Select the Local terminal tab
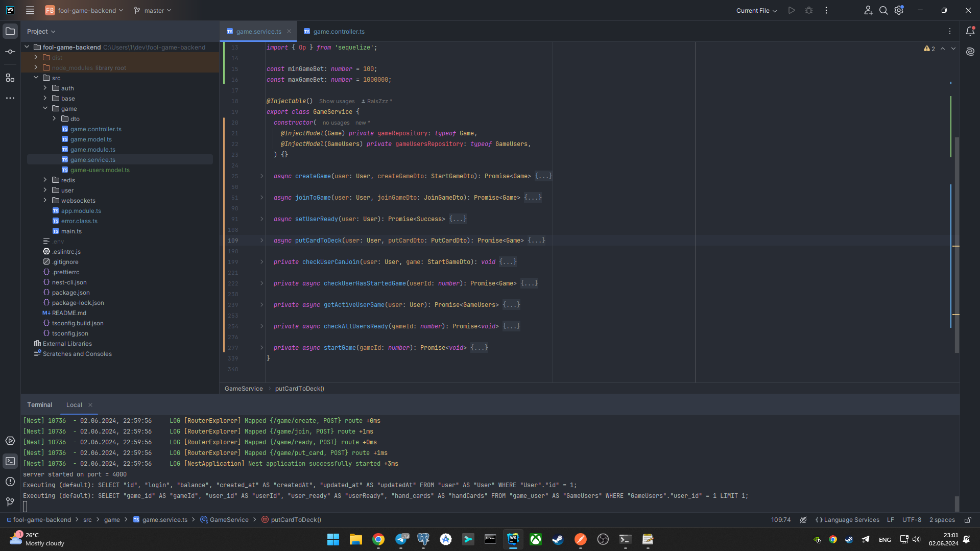 coord(74,404)
